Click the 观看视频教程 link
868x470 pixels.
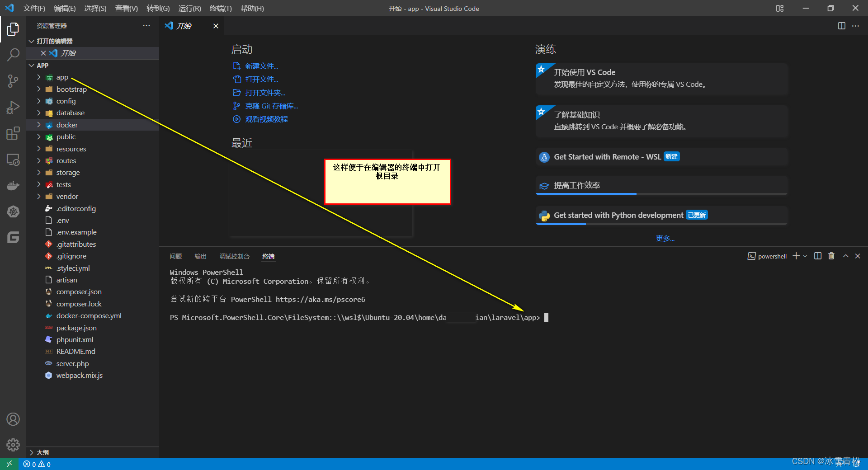(x=266, y=119)
